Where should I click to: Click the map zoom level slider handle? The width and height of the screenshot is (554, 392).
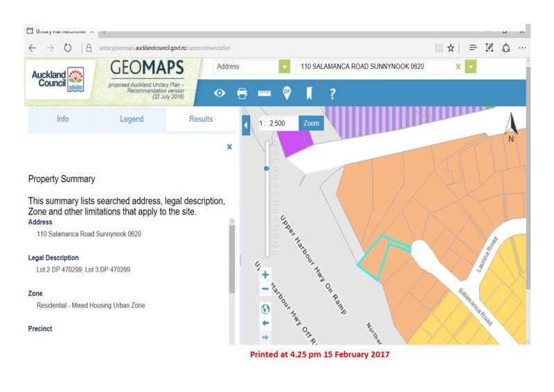tap(267, 168)
